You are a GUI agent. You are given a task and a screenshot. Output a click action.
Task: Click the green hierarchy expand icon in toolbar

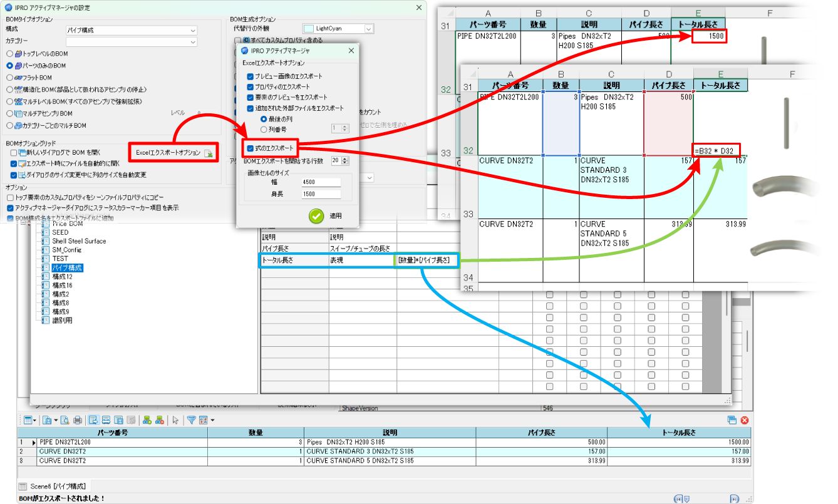pos(147,418)
